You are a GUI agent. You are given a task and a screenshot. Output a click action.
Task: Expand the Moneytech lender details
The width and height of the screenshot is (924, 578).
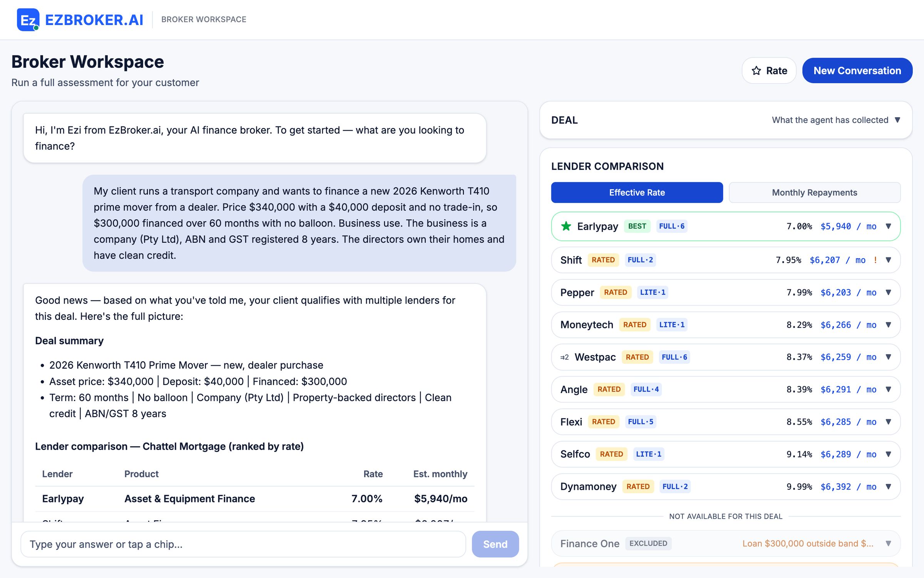(x=889, y=325)
